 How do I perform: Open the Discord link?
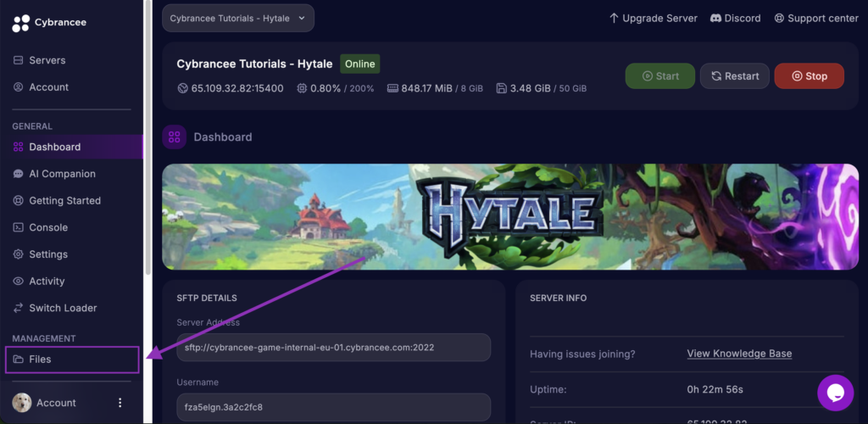coord(735,19)
